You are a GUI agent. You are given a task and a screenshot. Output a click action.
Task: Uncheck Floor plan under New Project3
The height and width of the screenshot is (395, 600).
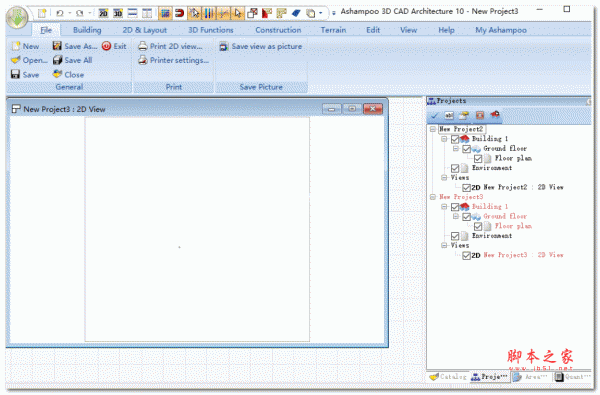(x=478, y=227)
